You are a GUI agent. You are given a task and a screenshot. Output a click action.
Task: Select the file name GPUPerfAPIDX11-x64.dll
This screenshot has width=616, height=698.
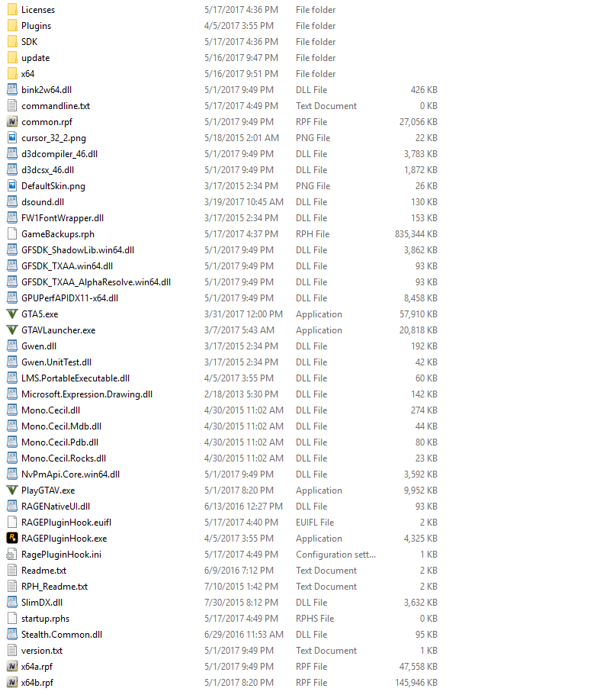pyautogui.click(x=70, y=298)
